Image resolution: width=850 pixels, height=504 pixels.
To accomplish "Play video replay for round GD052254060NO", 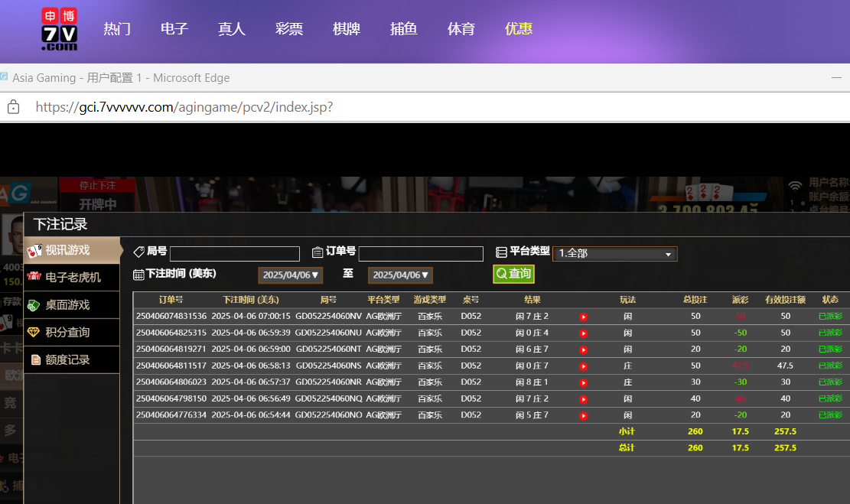I will 583,415.
